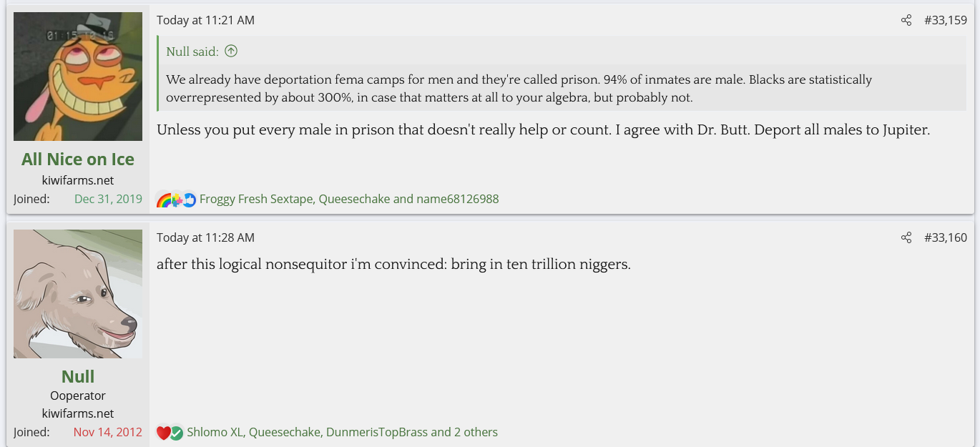
Task: Click the puzzle piece reaction icon
Action: (177, 200)
